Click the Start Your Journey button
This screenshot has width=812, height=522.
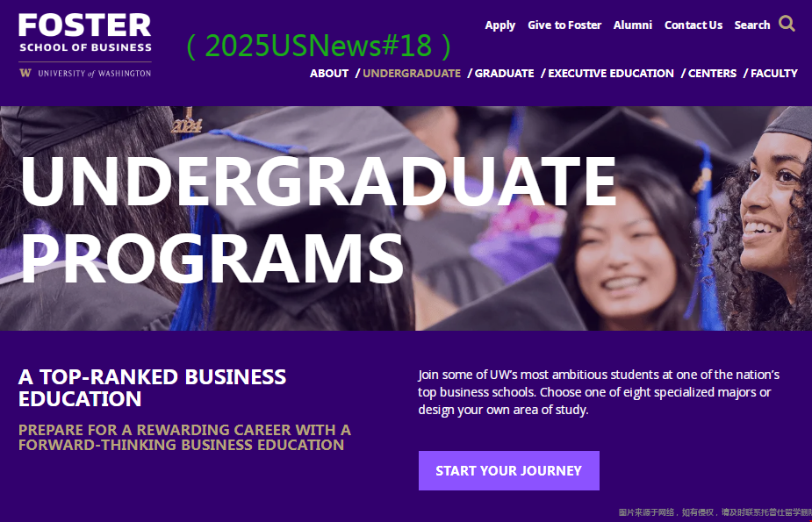(508, 471)
